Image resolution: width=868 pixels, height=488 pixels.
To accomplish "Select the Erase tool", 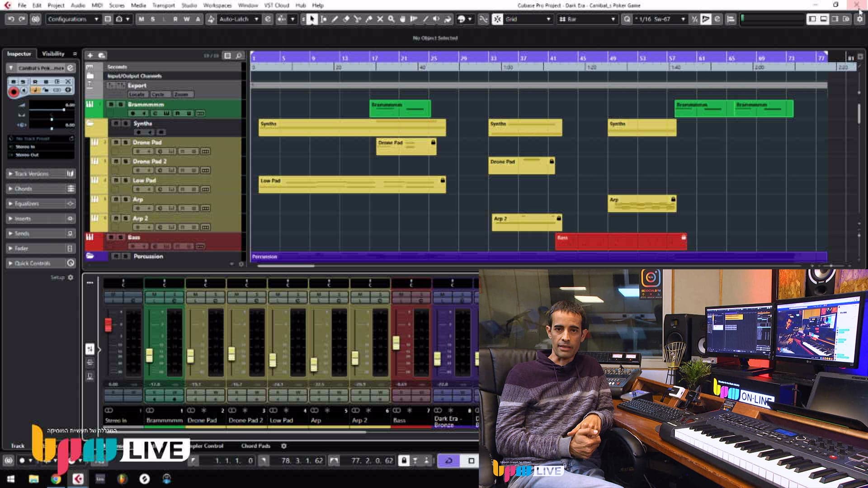I will click(346, 19).
